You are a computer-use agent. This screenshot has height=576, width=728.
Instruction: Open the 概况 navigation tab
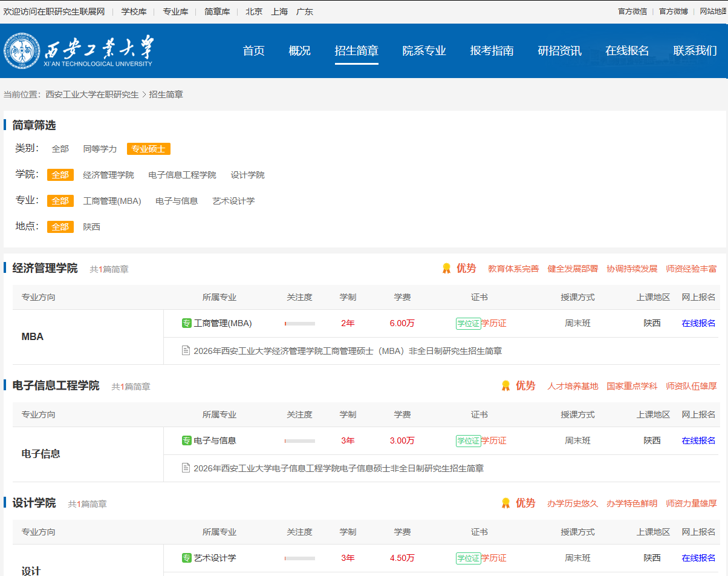(300, 51)
